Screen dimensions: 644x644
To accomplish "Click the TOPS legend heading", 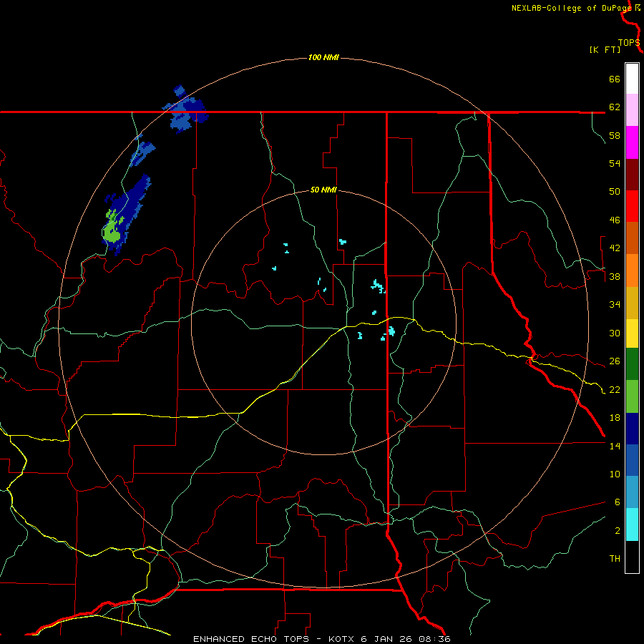I will pos(629,42).
